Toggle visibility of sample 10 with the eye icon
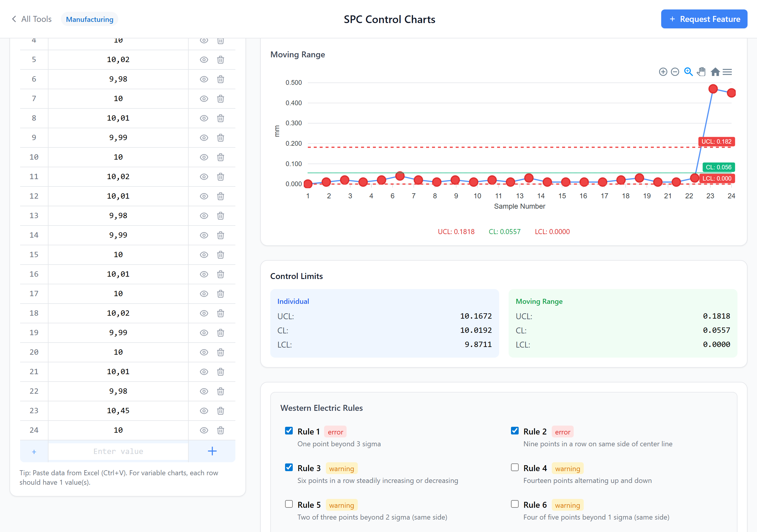 (204, 157)
